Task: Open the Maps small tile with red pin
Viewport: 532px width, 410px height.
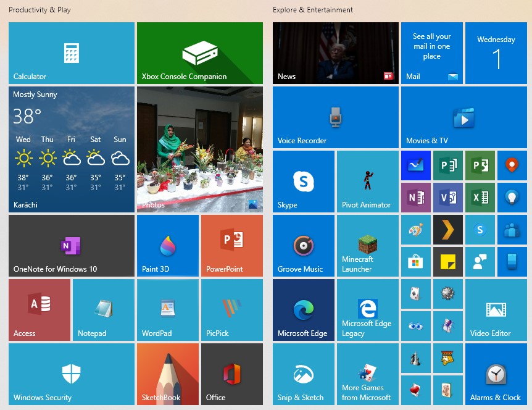Action: [x=512, y=165]
